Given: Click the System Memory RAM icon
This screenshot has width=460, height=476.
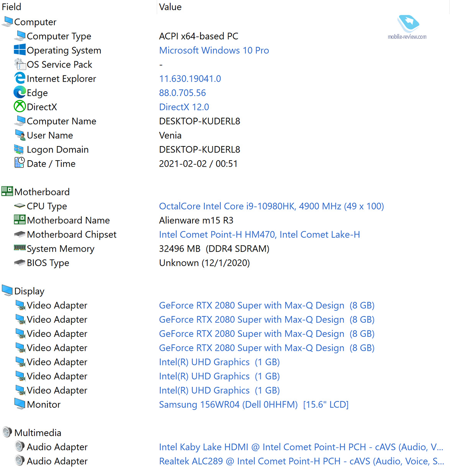Looking at the screenshot, I should click(20, 248).
